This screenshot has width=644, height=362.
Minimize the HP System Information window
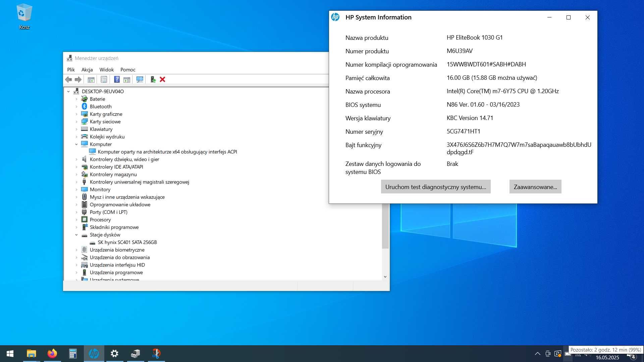pyautogui.click(x=549, y=17)
